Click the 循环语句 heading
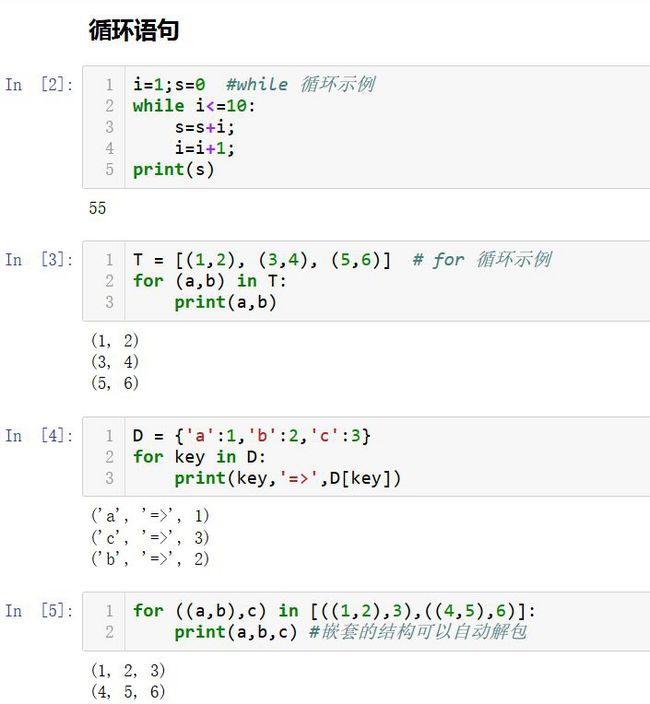 [134, 30]
